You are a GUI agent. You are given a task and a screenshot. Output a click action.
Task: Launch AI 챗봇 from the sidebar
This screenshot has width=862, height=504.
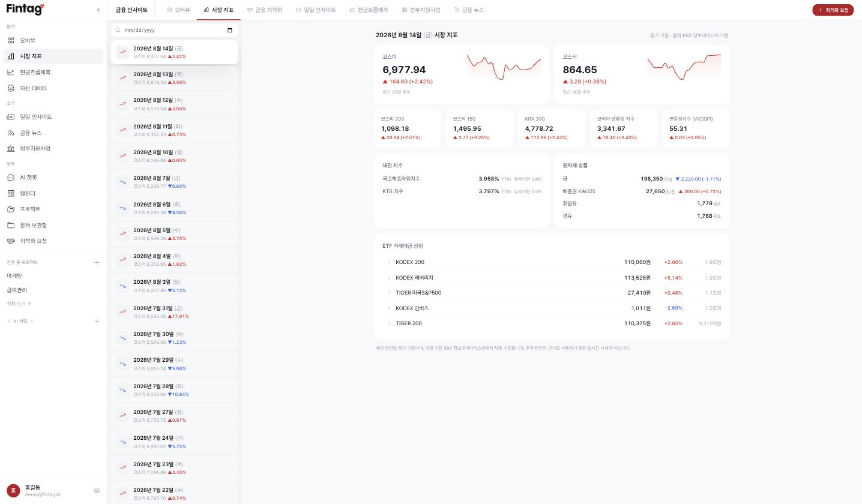53,178
